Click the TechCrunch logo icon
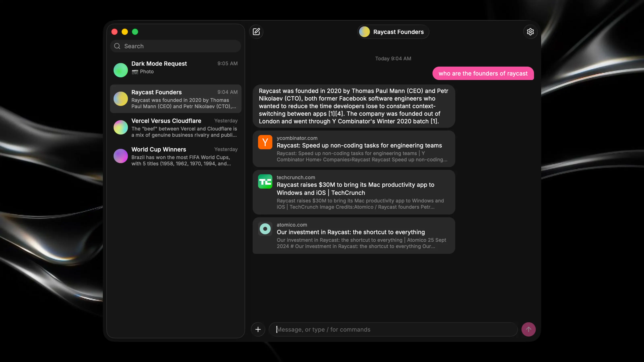The width and height of the screenshot is (644, 362). tap(265, 181)
